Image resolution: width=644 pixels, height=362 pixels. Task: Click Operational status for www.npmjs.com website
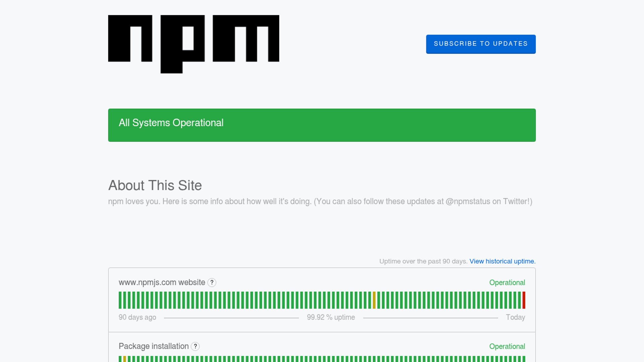click(507, 283)
